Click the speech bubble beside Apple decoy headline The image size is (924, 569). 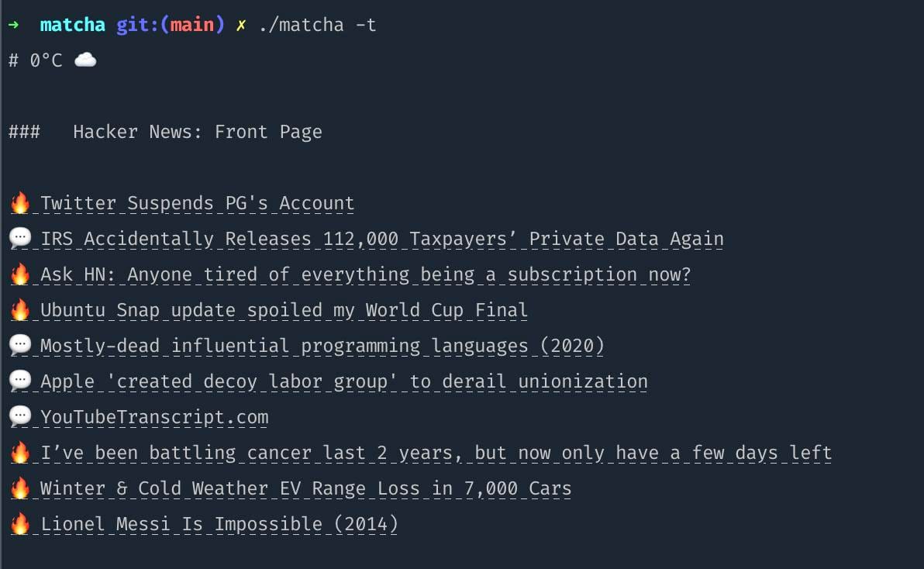tap(20, 382)
